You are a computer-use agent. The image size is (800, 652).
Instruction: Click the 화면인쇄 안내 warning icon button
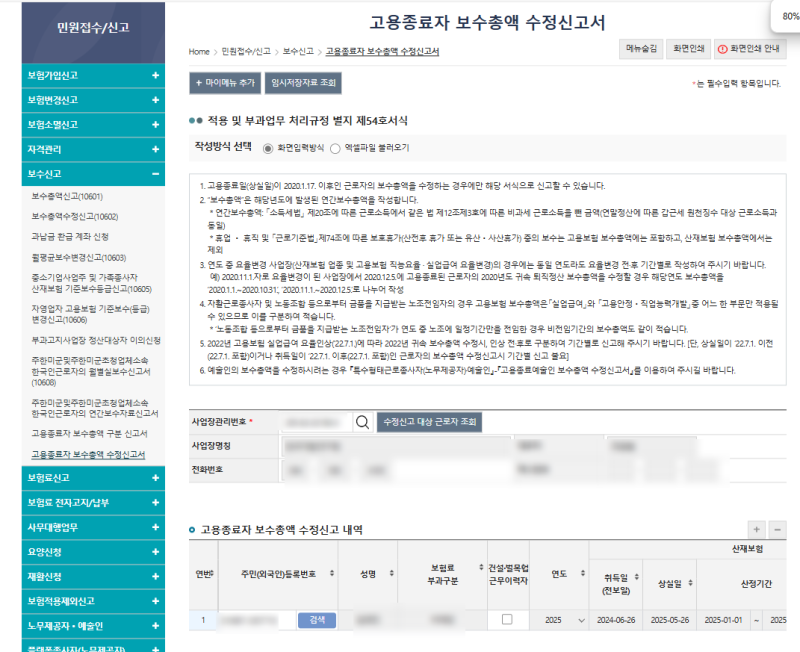pos(750,49)
